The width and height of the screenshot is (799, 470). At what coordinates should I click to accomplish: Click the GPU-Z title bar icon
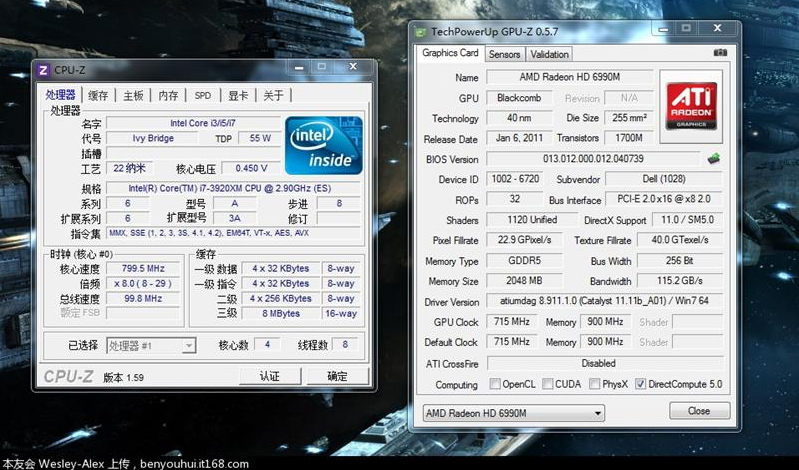pos(420,32)
